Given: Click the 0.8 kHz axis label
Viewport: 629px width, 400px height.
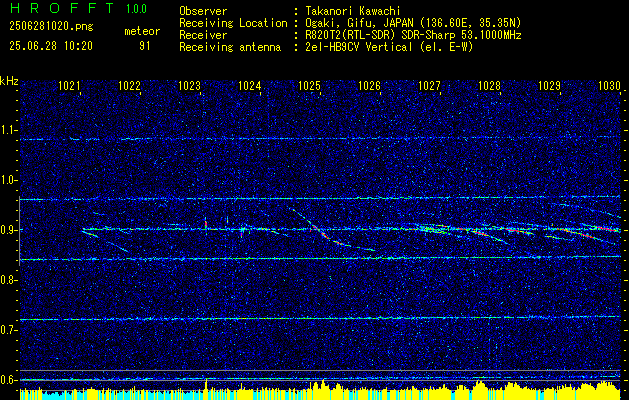Looking at the screenshot, I should (x=9, y=280).
